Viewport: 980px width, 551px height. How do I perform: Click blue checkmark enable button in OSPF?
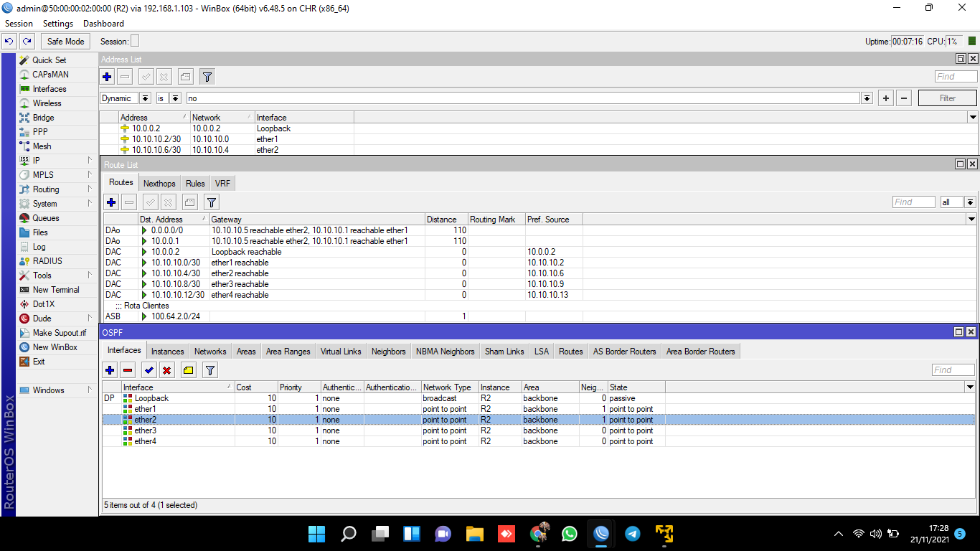(149, 370)
